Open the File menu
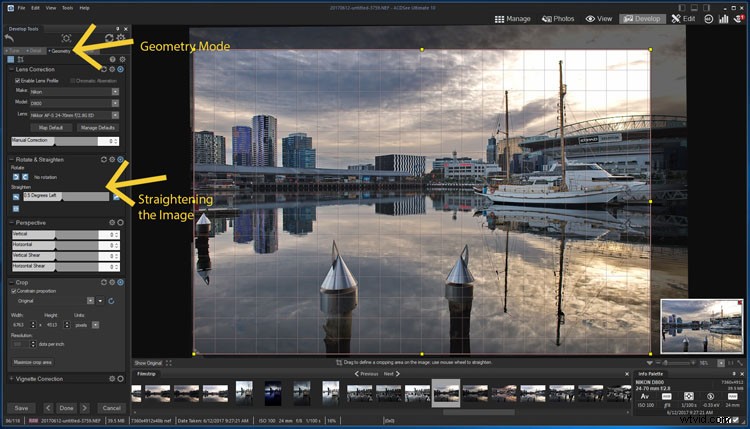Viewport: 750px width, 429px height. 22,8
